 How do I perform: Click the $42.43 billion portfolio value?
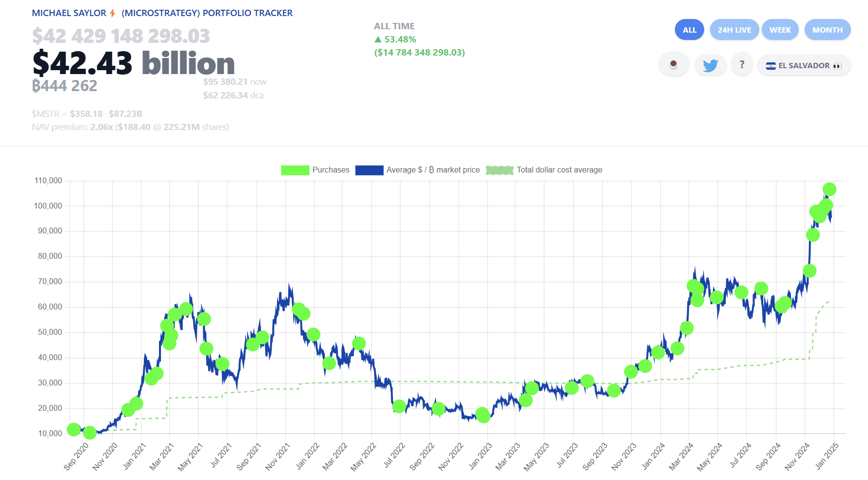[134, 63]
